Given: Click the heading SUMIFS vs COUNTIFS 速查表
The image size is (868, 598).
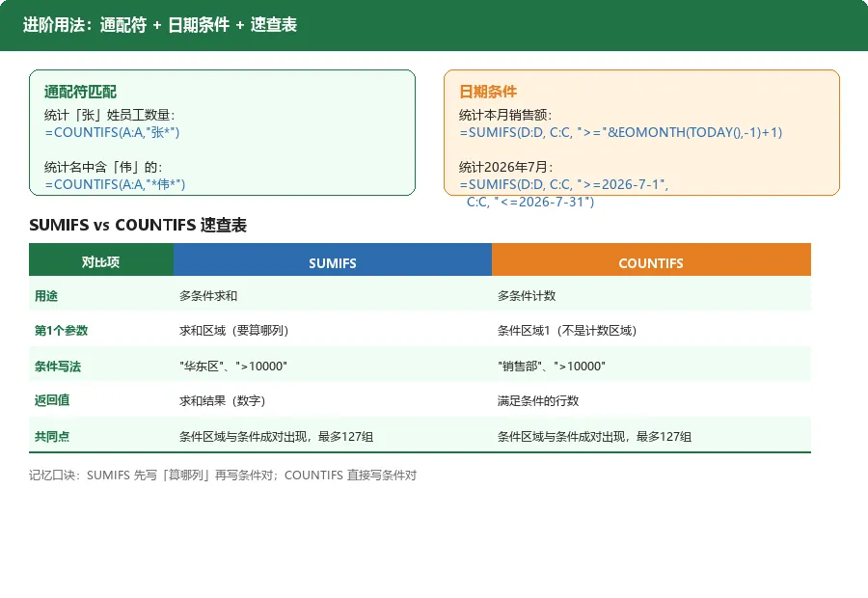Looking at the screenshot, I should pos(138,225).
